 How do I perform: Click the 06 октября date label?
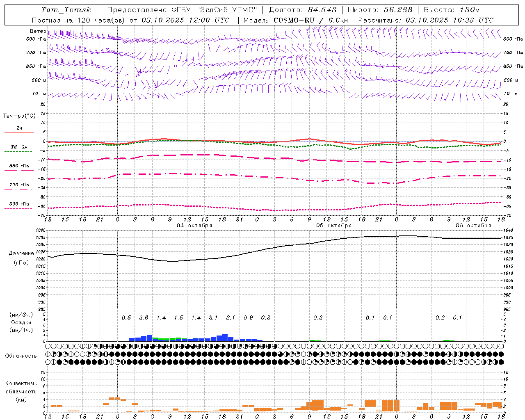tap(473, 226)
